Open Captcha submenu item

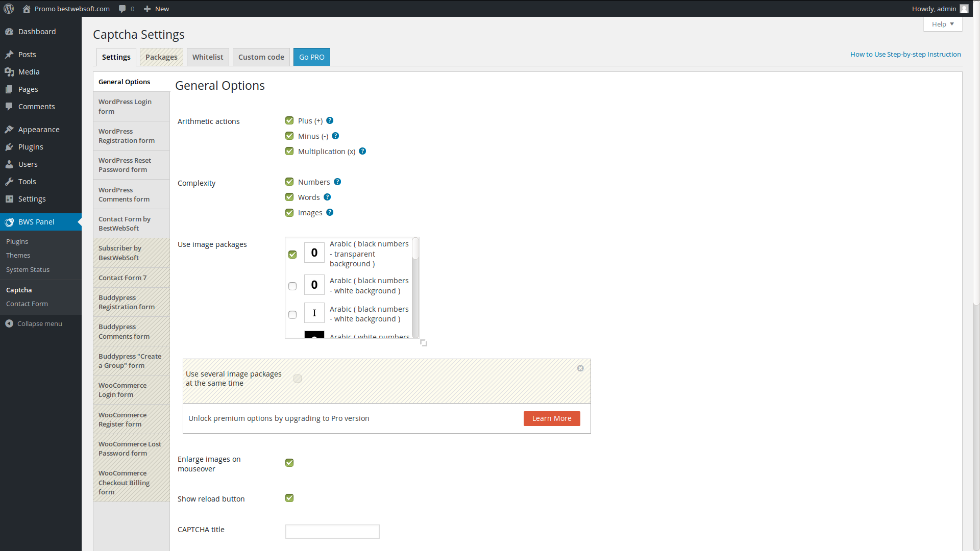pyautogui.click(x=19, y=290)
